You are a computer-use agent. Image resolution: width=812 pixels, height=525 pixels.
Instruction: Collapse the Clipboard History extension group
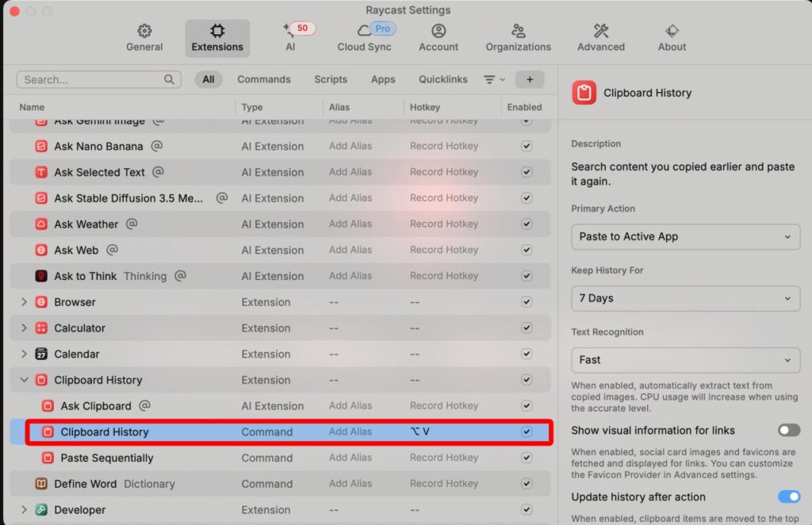[x=24, y=380]
